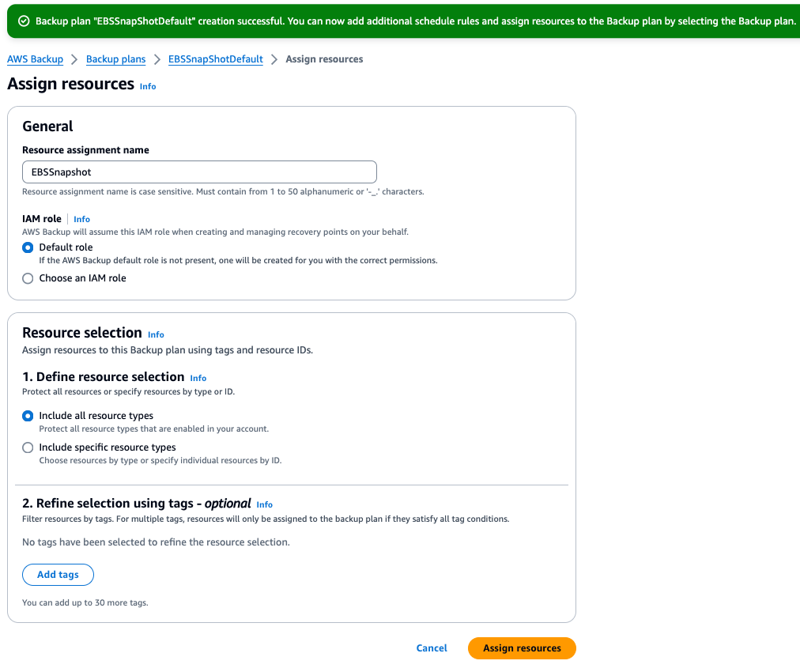Click the chevron after AWS Backup breadcrumb
This screenshot has width=800, height=672.
(x=74, y=59)
